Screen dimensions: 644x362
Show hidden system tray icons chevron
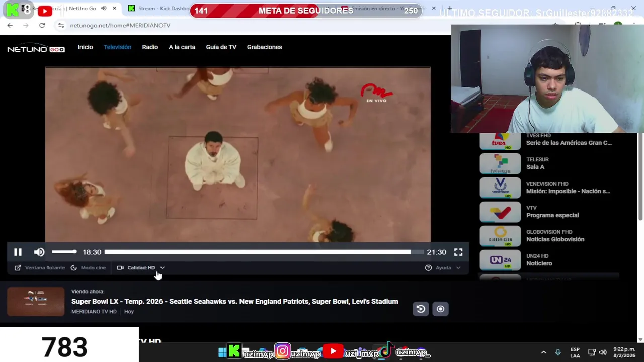pyautogui.click(x=543, y=352)
